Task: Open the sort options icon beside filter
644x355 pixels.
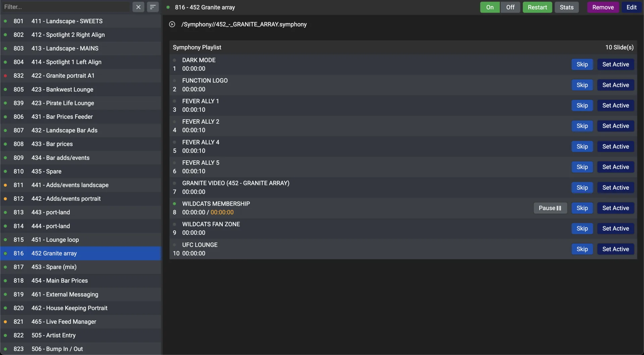Action: pyautogui.click(x=153, y=7)
